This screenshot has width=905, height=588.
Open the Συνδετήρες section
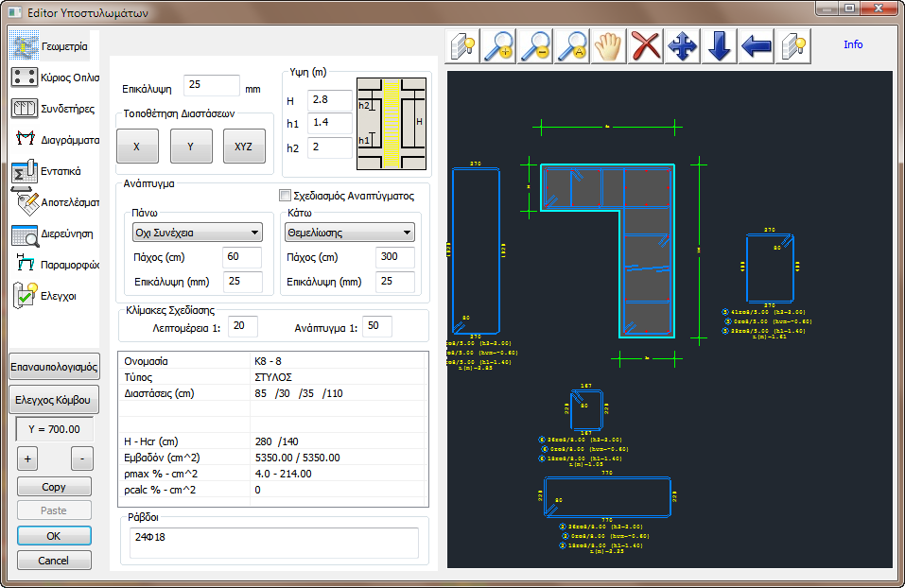click(x=55, y=109)
